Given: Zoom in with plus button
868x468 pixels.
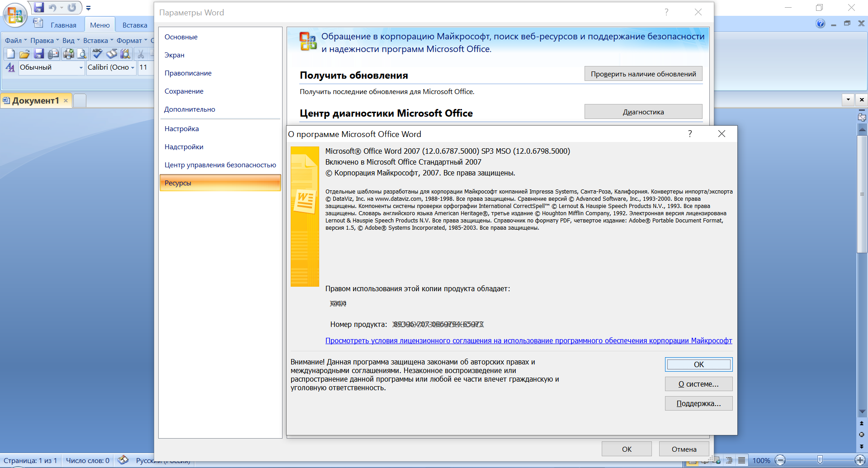Looking at the screenshot, I should [x=860, y=460].
